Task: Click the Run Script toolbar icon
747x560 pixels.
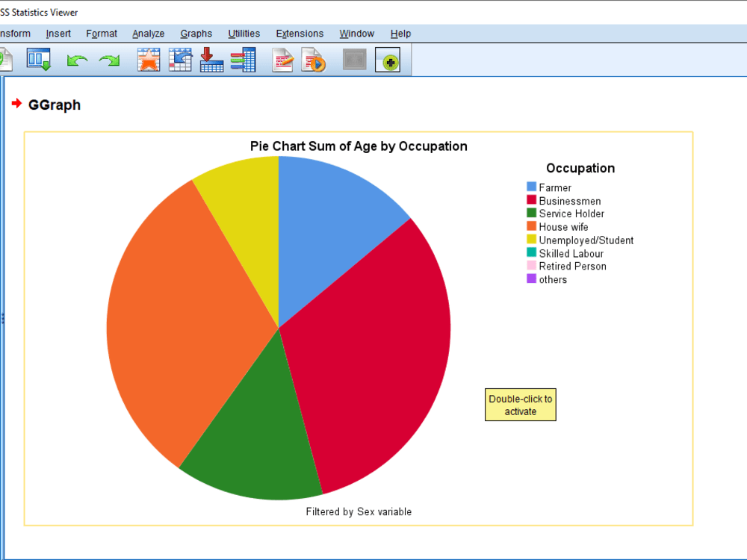Action: click(313, 60)
